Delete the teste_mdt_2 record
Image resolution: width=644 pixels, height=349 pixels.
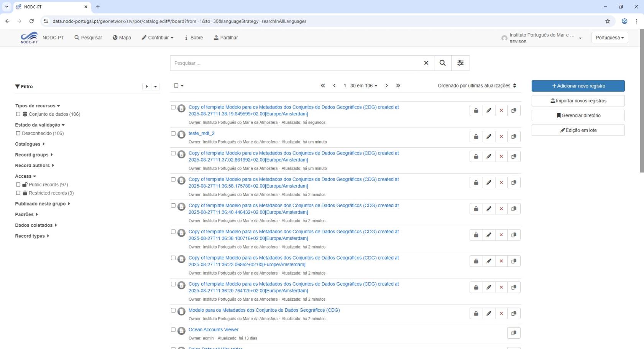click(501, 137)
